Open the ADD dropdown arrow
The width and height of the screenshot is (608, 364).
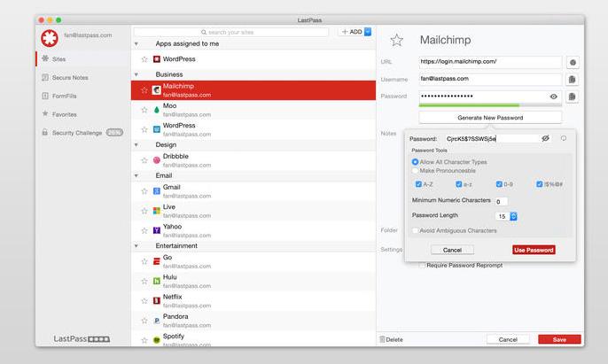368,32
